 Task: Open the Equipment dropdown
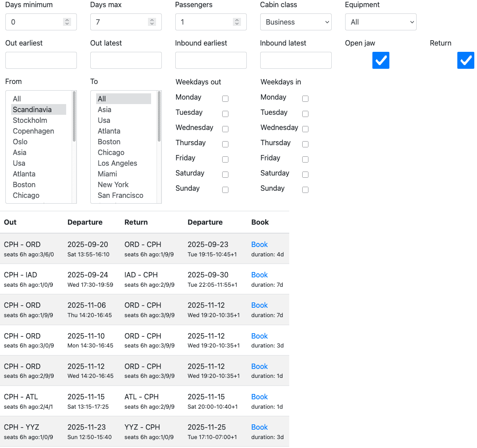click(x=380, y=22)
